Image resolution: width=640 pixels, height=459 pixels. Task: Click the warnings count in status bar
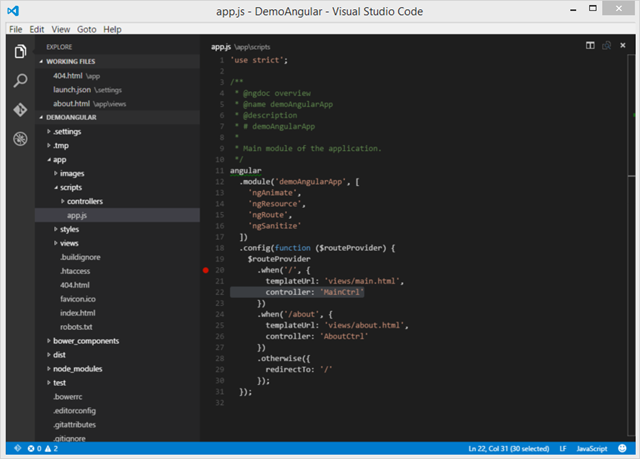click(x=51, y=448)
